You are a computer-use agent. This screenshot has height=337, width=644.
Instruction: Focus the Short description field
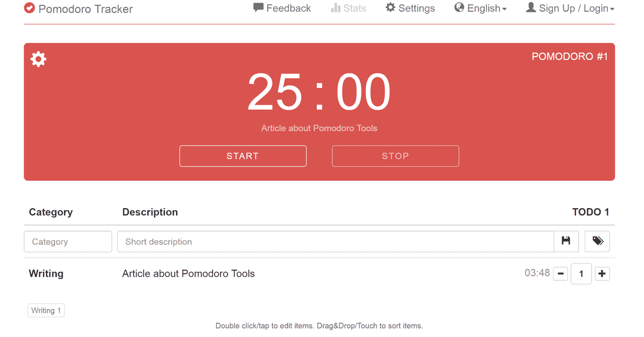(335, 242)
